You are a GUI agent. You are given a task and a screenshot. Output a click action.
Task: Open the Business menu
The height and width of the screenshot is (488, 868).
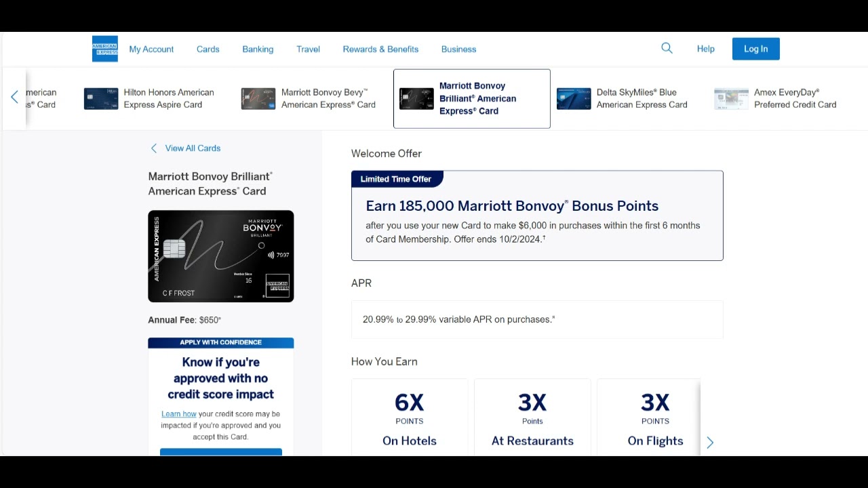pyautogui.click(x=458, y=49)
